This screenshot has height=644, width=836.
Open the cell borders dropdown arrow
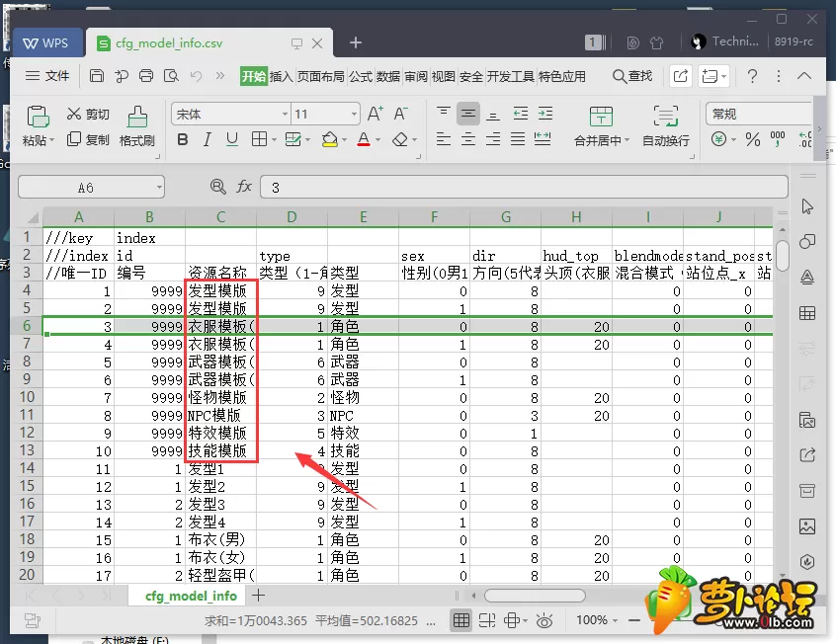[x=274, y=140]
